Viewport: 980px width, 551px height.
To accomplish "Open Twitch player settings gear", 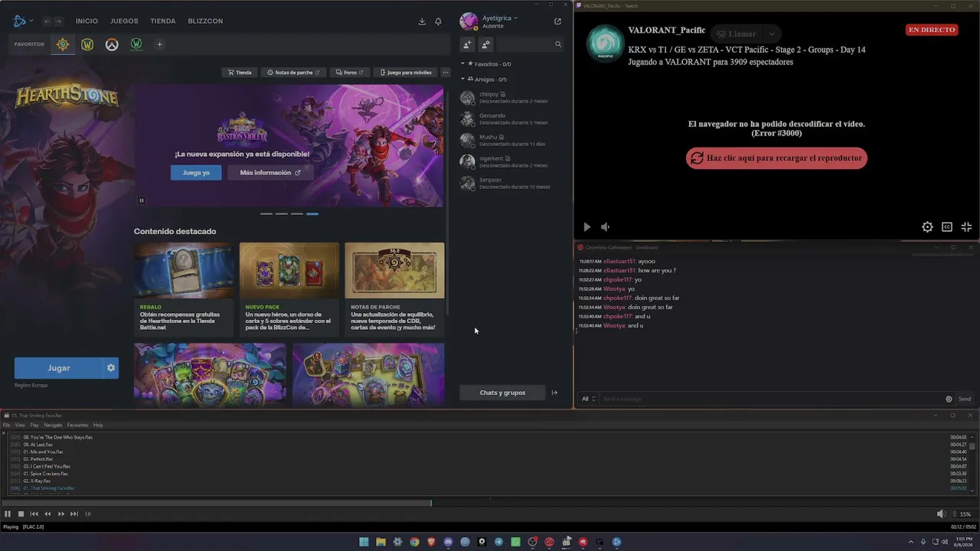I will point(927,227).
